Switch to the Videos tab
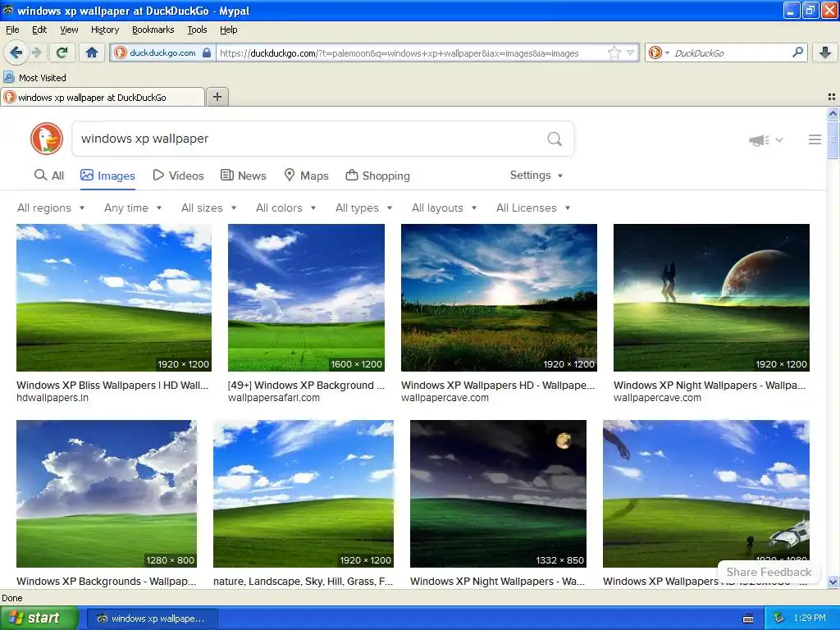This screenshot has height=630, width=840. pos(178,176)
